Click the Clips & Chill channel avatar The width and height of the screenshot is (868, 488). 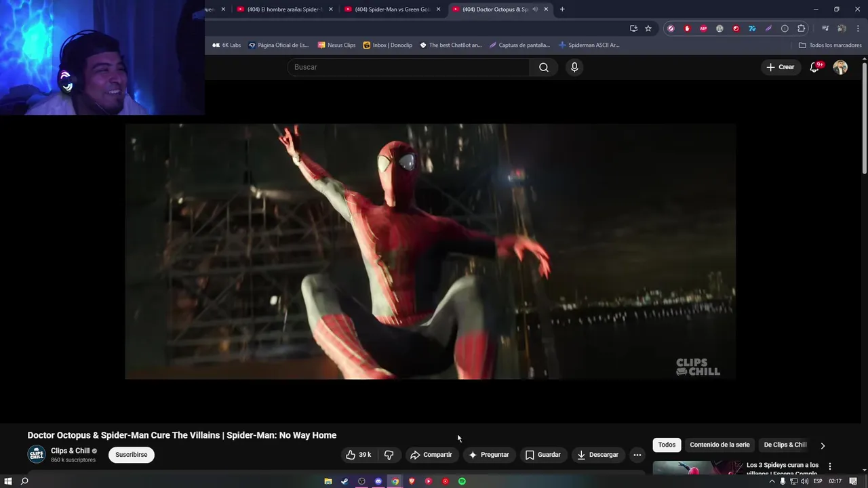click(37, 455)
